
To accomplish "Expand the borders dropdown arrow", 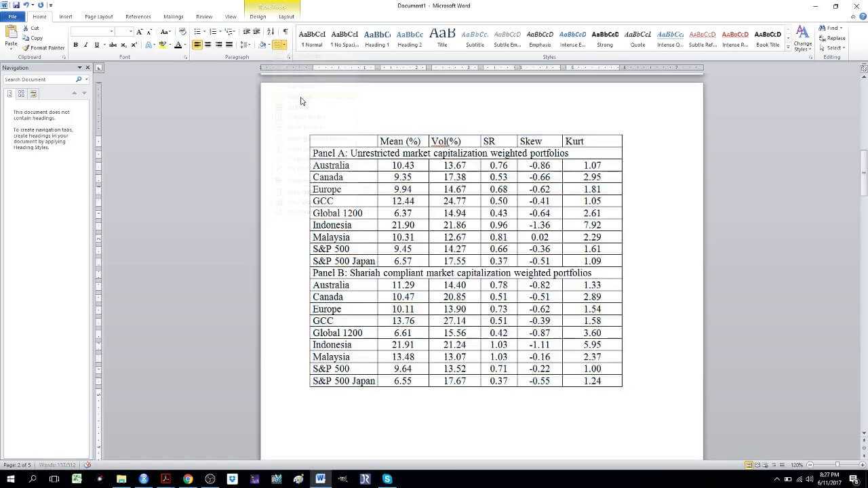I will tap(285, 45).
